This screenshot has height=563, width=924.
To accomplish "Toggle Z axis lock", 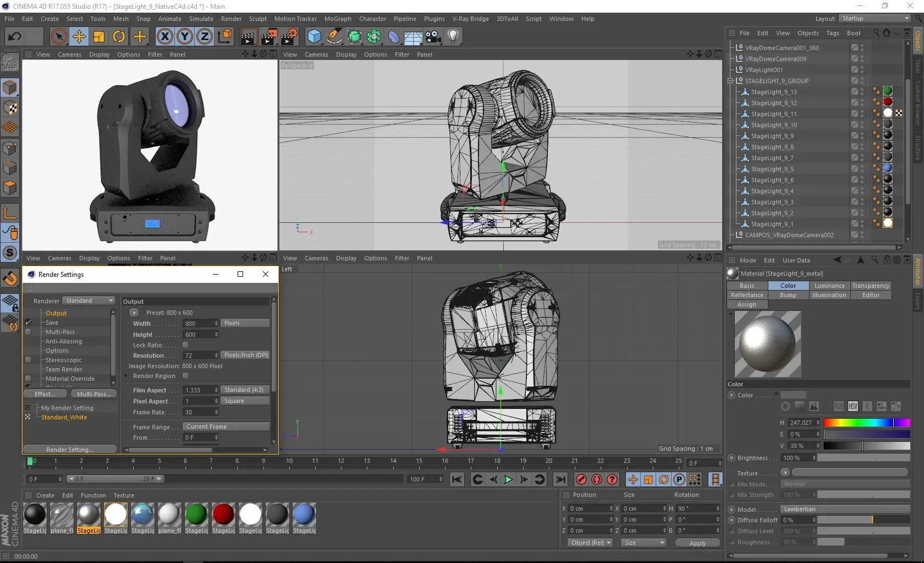I will click(x=204, y=37).
